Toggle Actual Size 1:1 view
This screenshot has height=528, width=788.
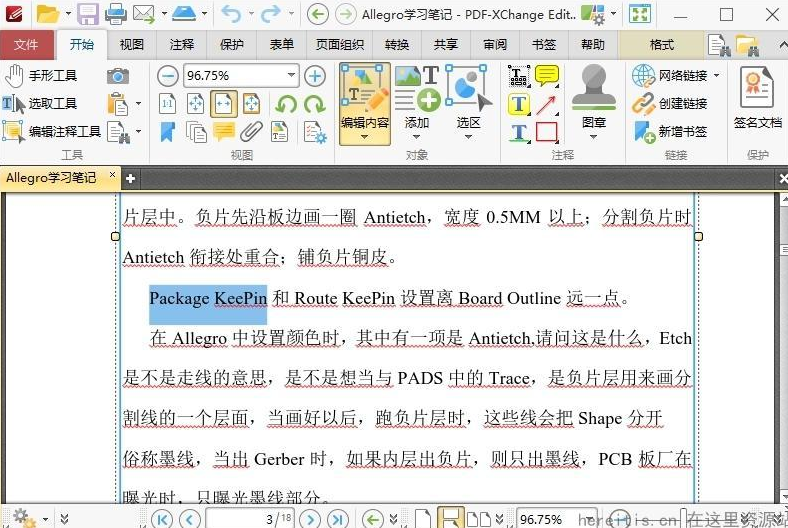pyautogui.click(x=167, y=104)
